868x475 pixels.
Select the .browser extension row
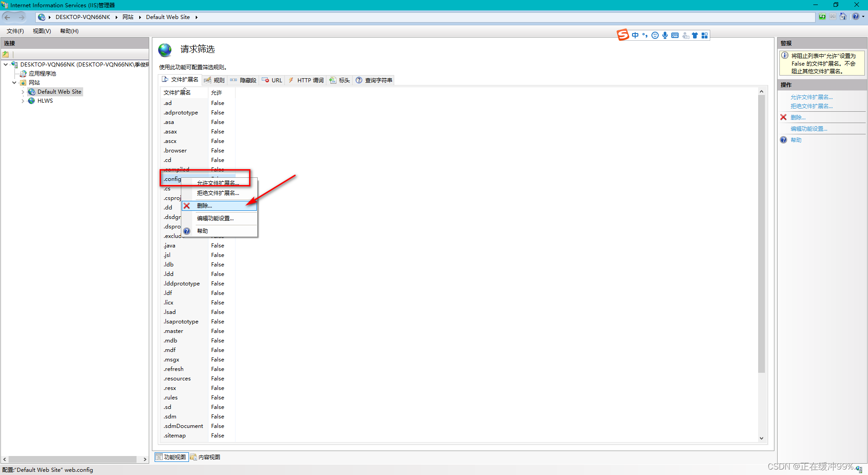point(198,151)
